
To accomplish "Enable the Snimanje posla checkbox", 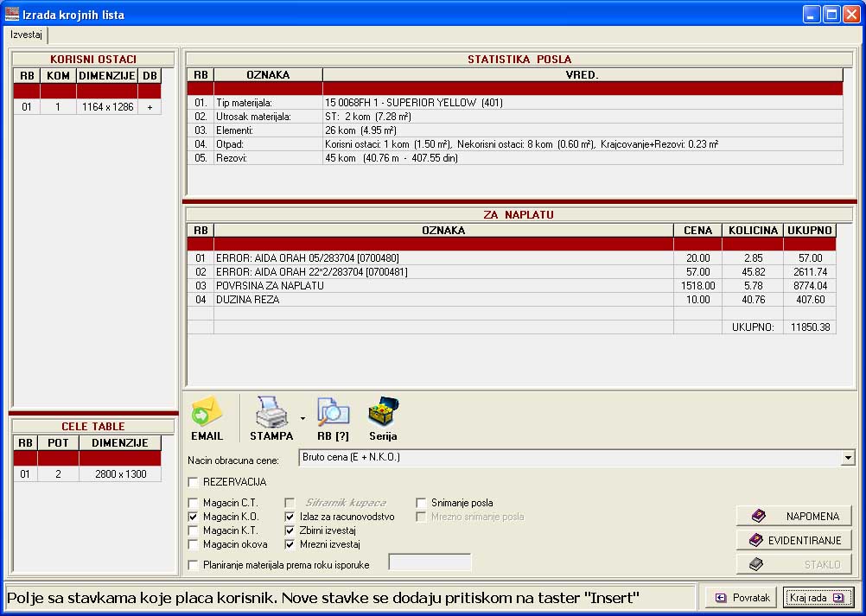I will click(x=422, y=502).
